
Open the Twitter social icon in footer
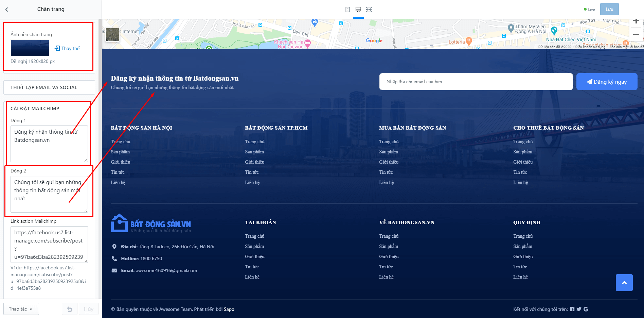[579, 309]
